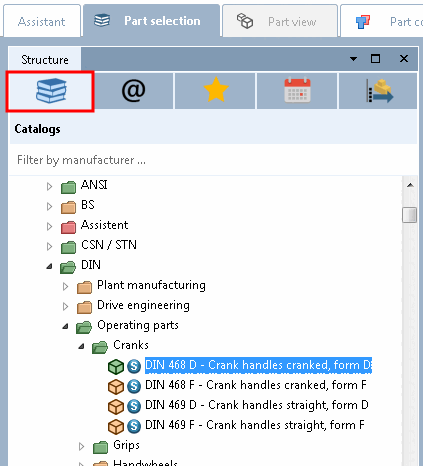Select the ANSI catalog entry
Image resolution: width=423 pixels, height=466 pixels.
click(94, 185)
